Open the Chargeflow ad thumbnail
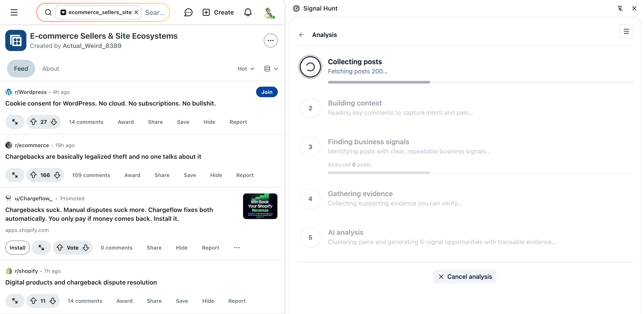This screenshot has height=314, width=644. point(260,206)
